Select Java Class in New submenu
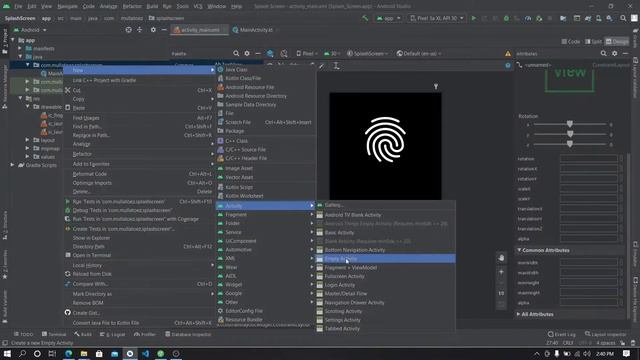Image resolution: width=640 pixels, height=360 pixels. pos(265,70)
